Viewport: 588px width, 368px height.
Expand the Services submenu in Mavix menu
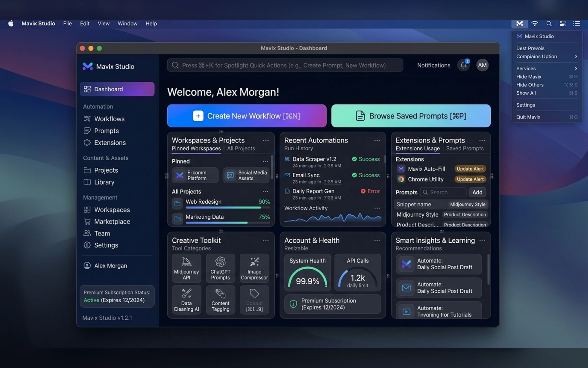tap(547, 68)
